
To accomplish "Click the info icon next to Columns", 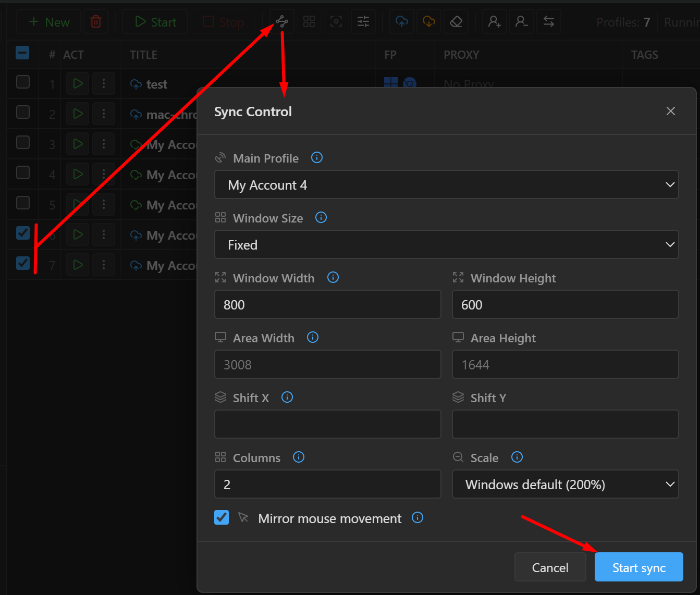I will [x=299, y=457].
